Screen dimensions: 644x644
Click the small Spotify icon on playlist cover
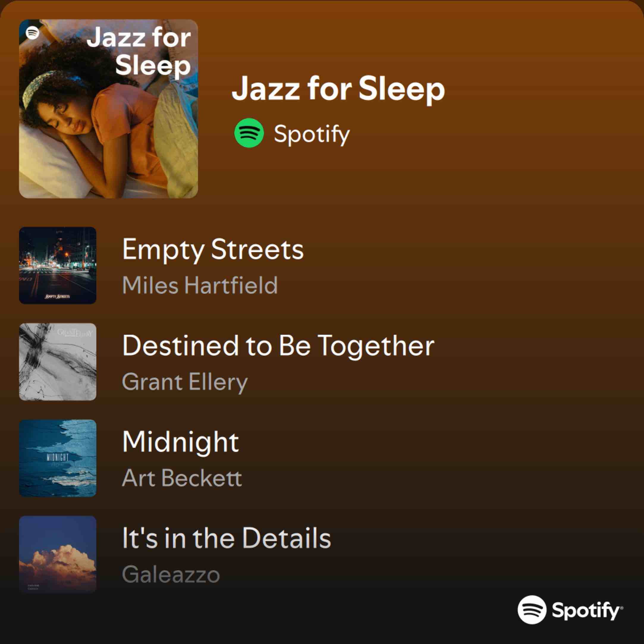pos(33,33)
